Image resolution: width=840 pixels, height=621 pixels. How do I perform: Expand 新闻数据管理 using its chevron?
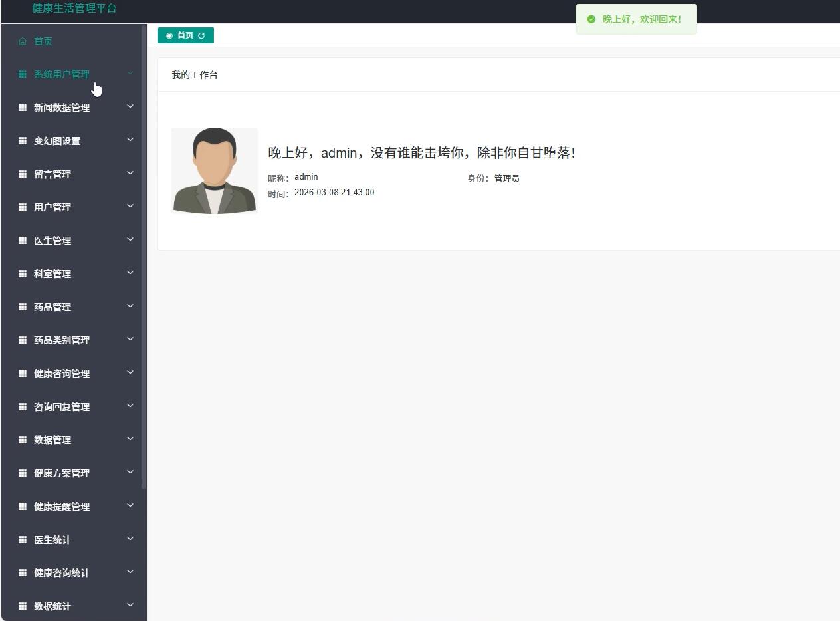click(130, 106)
